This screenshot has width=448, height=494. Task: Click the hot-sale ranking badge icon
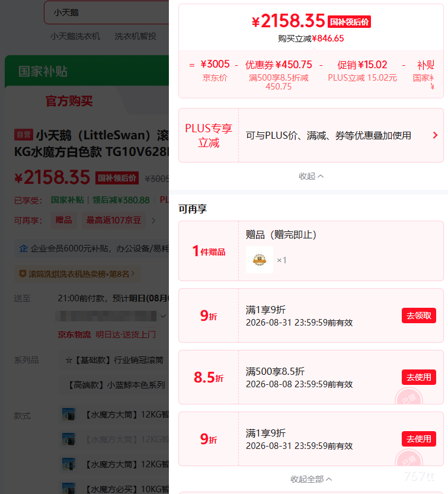pyautogui.click(x=23, y=274)
